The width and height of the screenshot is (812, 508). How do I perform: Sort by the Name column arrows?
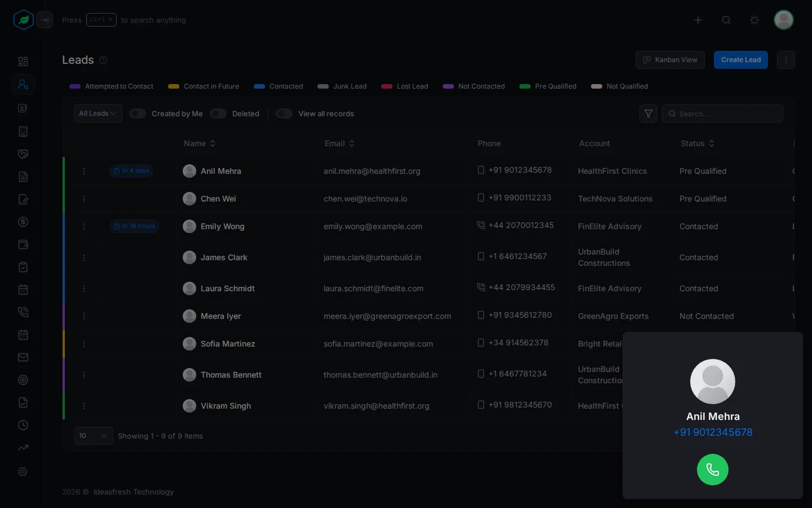(213, 143)
